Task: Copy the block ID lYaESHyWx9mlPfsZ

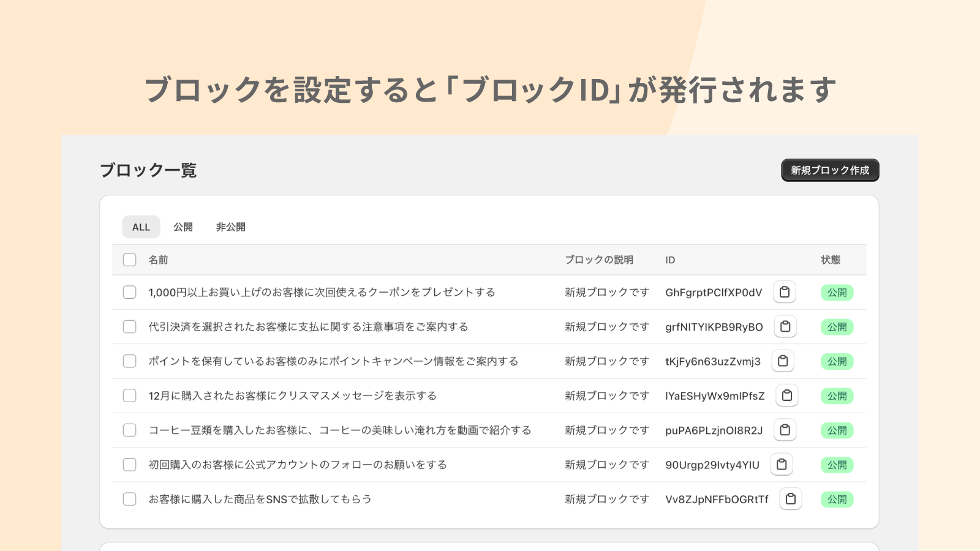Action: click(787, 395)
